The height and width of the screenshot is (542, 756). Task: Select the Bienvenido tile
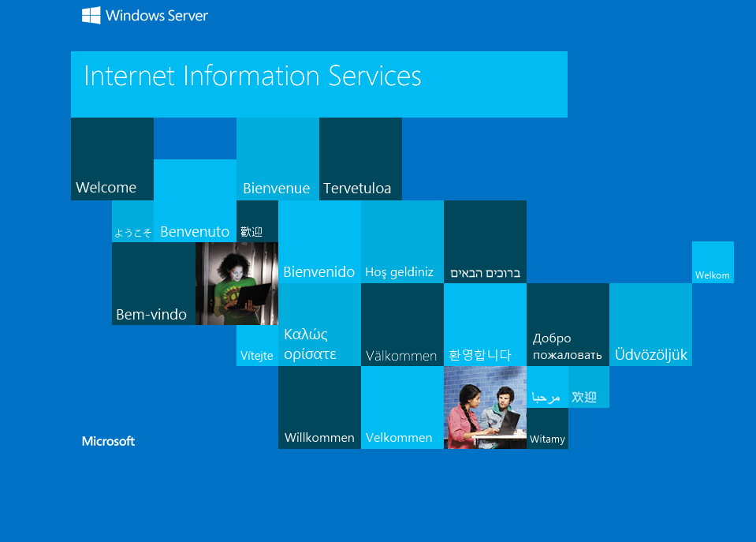click(x=319, y=241)
